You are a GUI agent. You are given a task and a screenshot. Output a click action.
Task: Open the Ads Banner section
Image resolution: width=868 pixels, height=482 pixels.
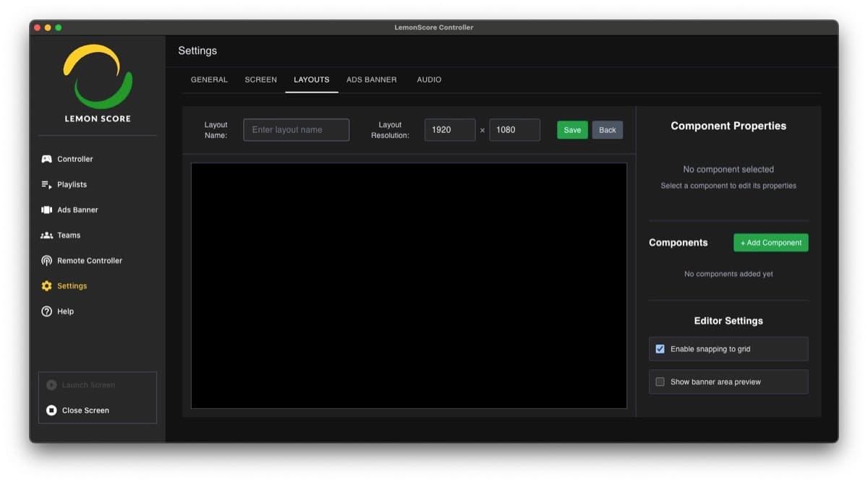tap(46, 210)
